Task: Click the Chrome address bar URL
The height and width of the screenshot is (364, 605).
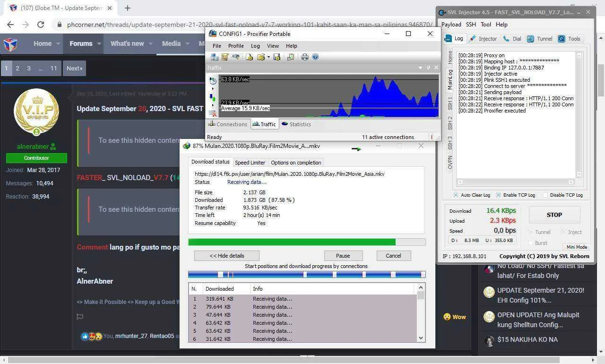Action: coord(250,25)
